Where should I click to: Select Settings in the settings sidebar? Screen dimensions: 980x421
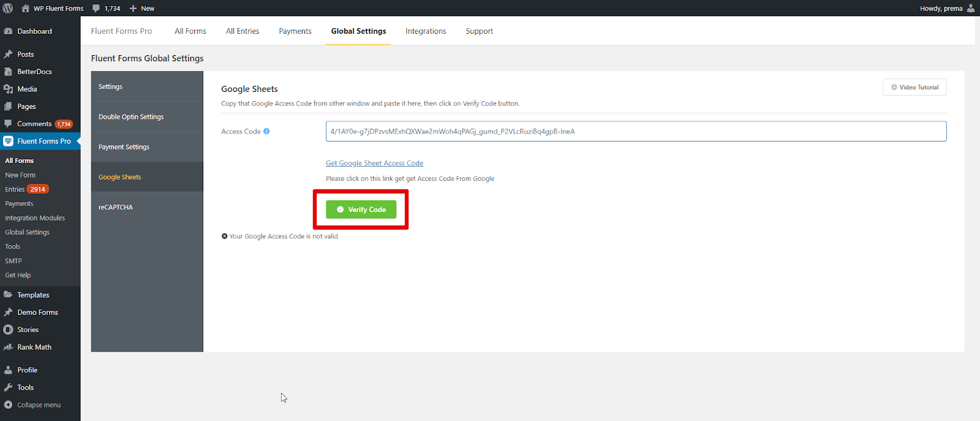pyautogui.click(x=147, y=86)
